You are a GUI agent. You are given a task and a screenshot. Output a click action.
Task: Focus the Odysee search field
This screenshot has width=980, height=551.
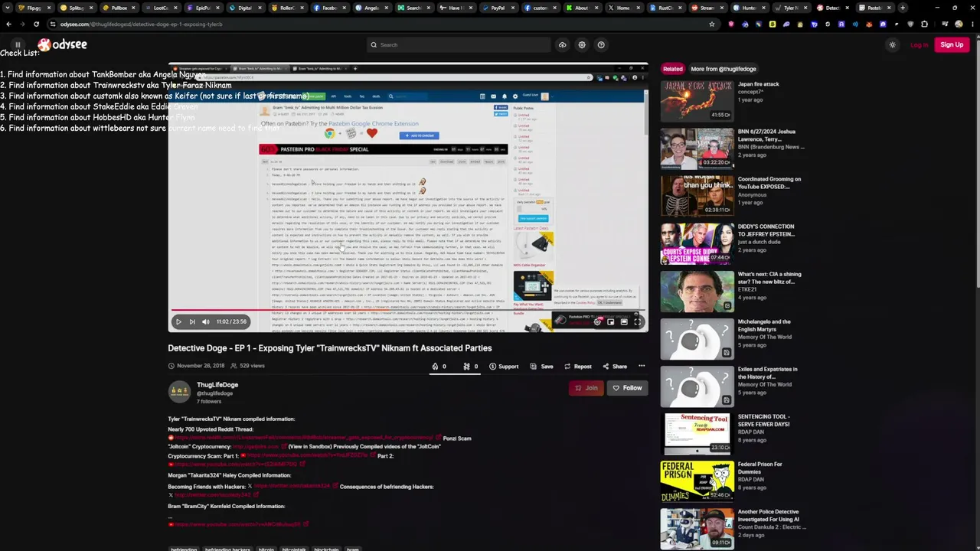click(x=458, y=45)
